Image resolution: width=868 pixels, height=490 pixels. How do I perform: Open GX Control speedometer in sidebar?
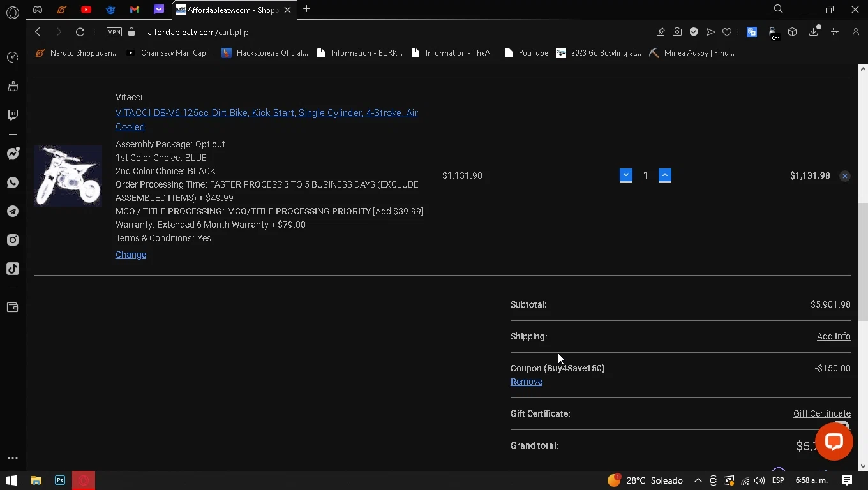click(x=13, y=57)
